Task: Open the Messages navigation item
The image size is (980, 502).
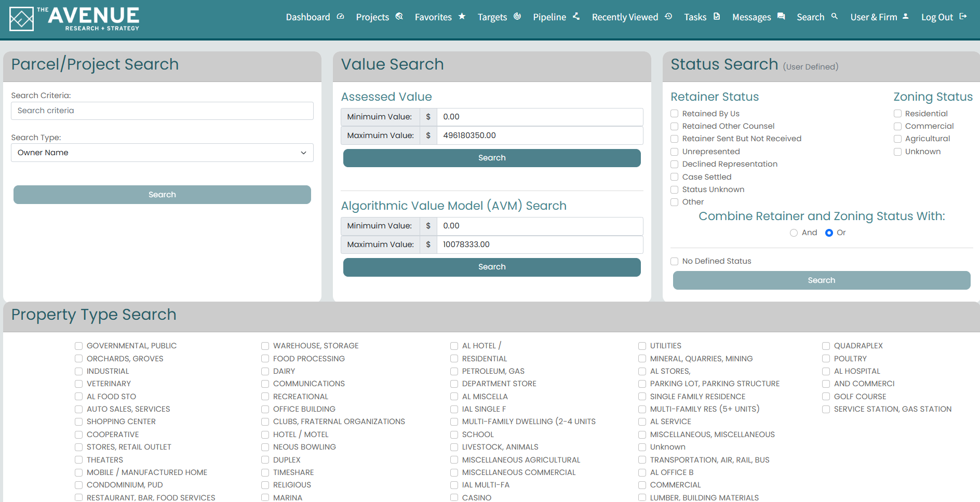Action: [x=751, y=17]
